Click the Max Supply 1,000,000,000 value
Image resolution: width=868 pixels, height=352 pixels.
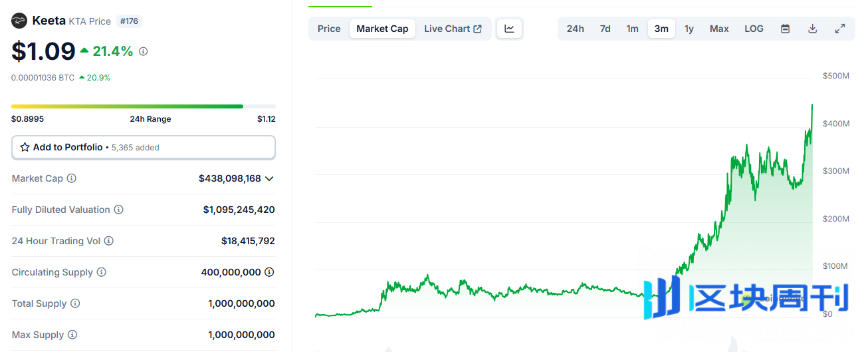[x=241, y=335]
